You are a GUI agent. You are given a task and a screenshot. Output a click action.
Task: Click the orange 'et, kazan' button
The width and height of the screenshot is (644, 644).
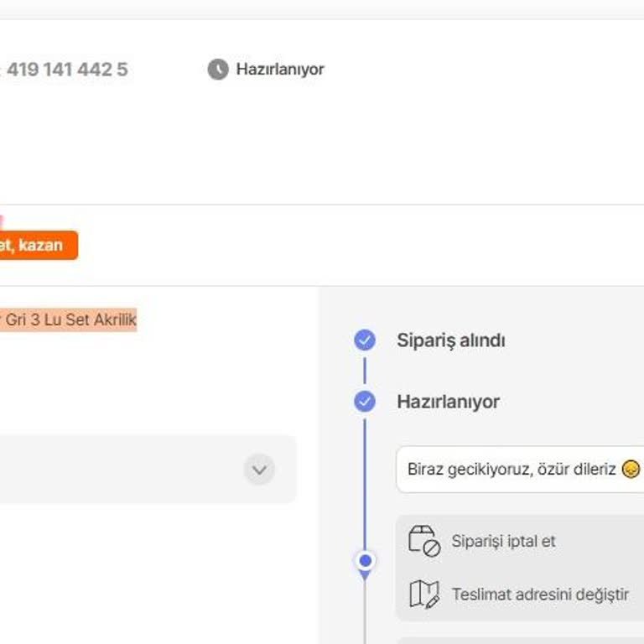[x=39, y=245]
